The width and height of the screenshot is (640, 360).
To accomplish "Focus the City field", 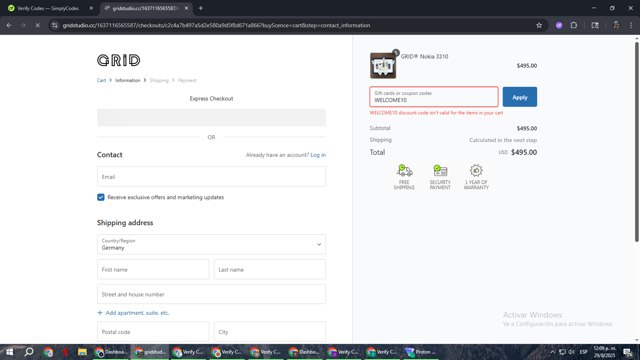I will [270, 332].
